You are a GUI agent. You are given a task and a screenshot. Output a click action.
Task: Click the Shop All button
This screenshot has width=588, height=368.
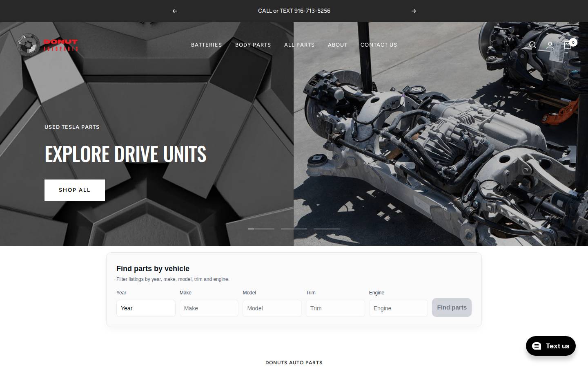(x=75, y=190)
